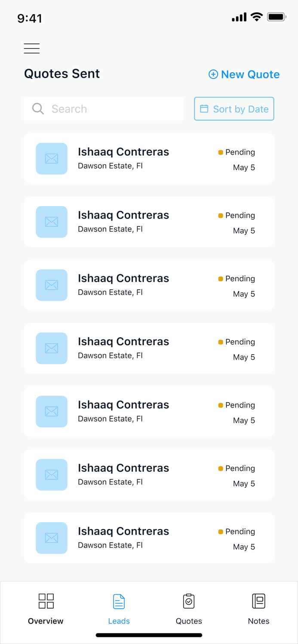Viewport: 298px width, 644px height.
Task: Select the Leads document icon
Action: 119,601
